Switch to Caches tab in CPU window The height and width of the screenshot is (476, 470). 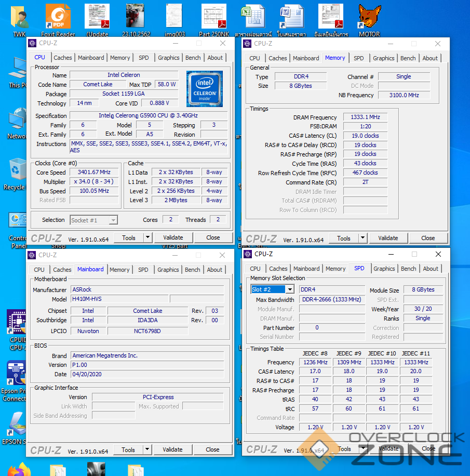tap(62, 58)
